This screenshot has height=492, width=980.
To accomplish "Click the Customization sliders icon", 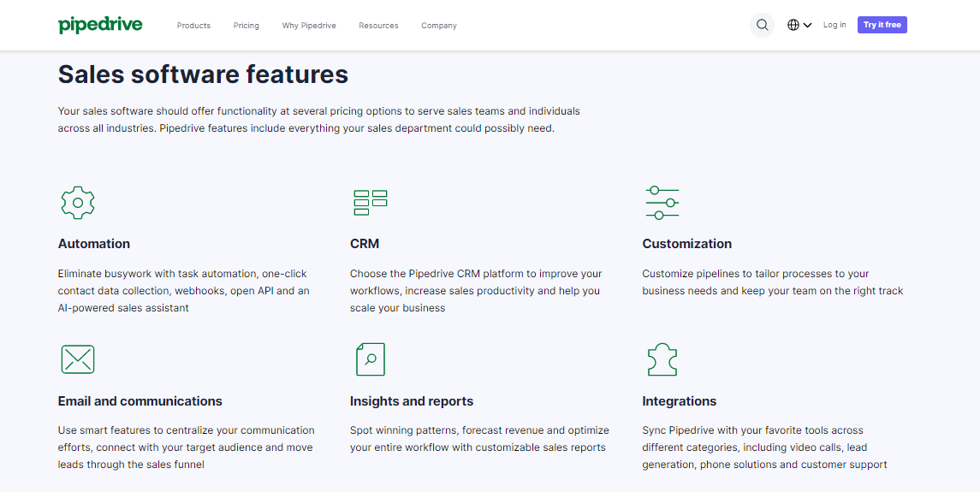I will (662, 203).
